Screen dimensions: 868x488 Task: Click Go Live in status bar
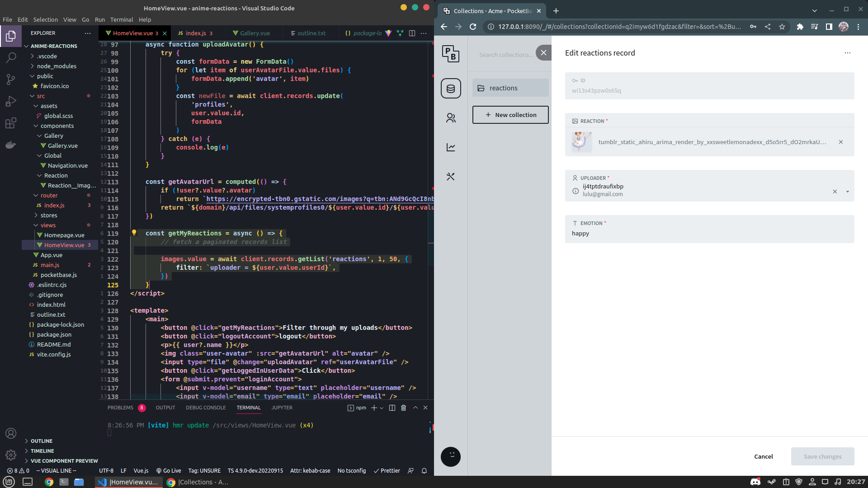pyautogui.click(x=169, y=470)
